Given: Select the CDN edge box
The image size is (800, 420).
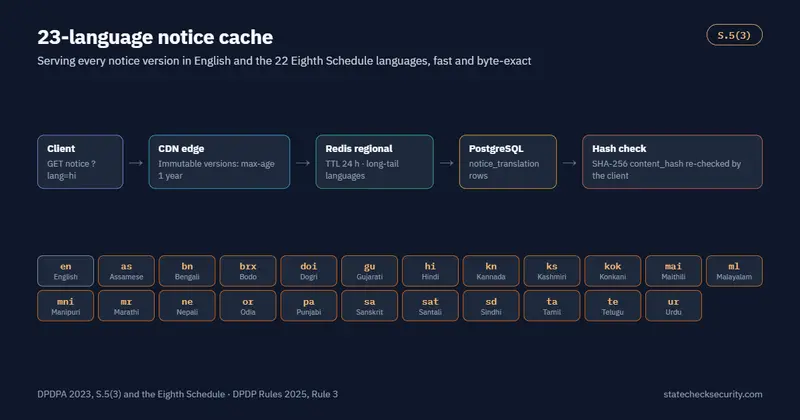Looking at the screenshot, I should [x=219, y=162].
